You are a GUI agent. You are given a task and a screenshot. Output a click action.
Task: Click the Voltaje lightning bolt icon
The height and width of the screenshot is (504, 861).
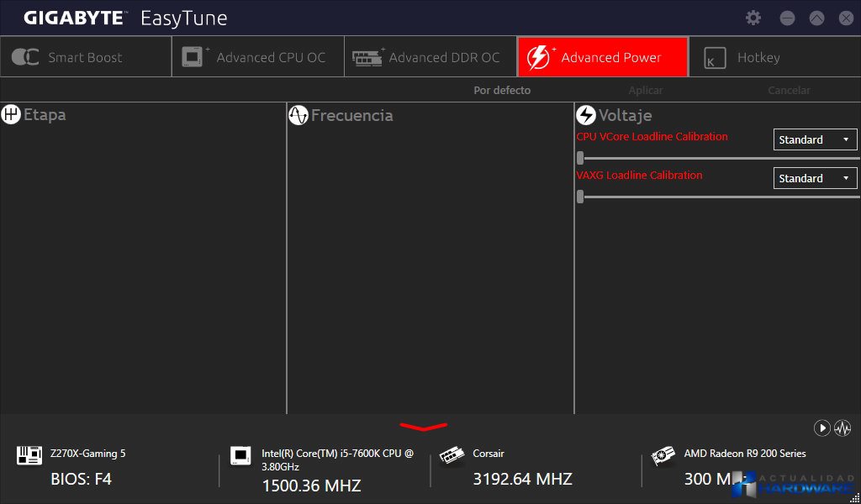pos(586,115)
